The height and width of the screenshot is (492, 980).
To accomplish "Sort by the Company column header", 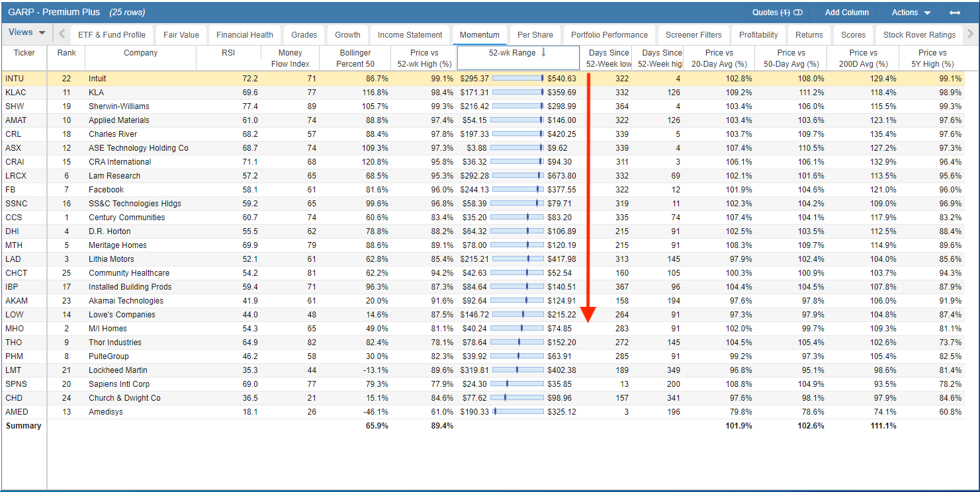I will (141, 58).
